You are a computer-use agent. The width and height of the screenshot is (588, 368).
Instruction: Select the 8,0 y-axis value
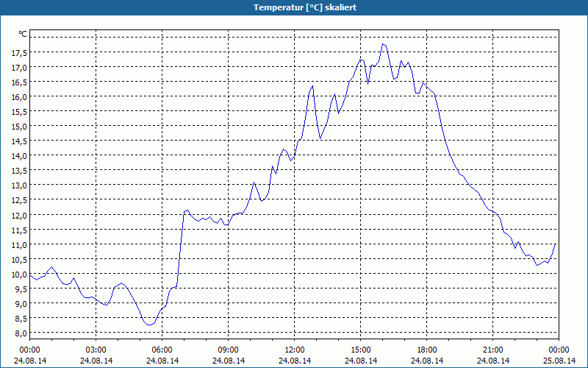[21, 333]
